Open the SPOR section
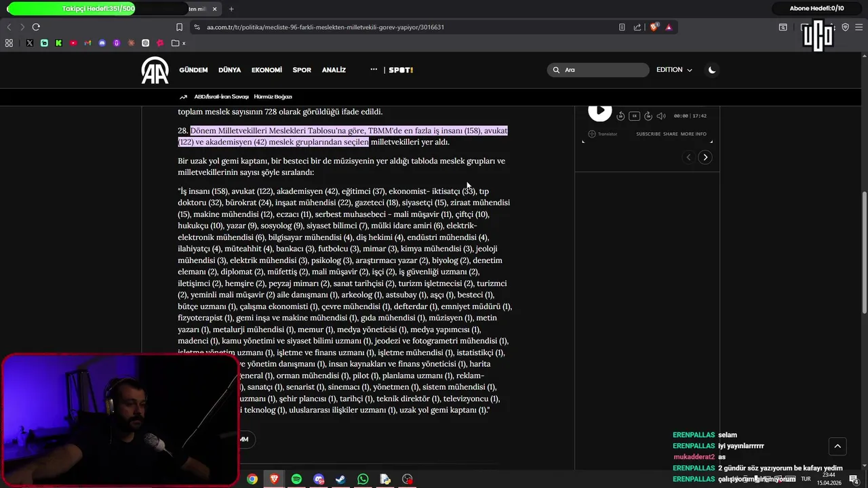 point(302,70)
